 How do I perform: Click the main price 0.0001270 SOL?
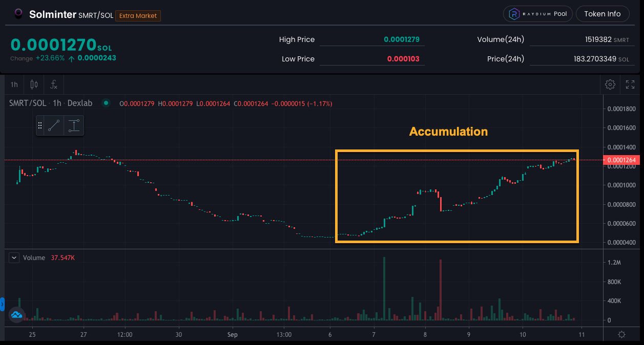coord(61,45)
